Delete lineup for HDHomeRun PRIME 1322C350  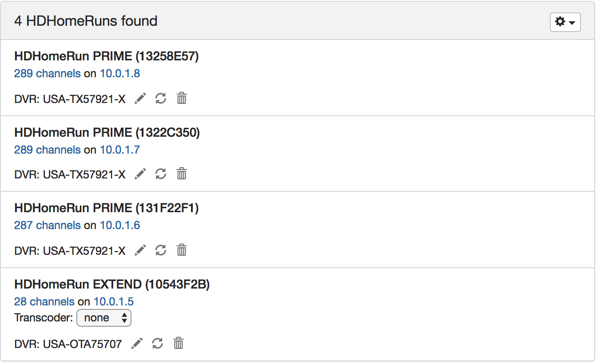182,174
